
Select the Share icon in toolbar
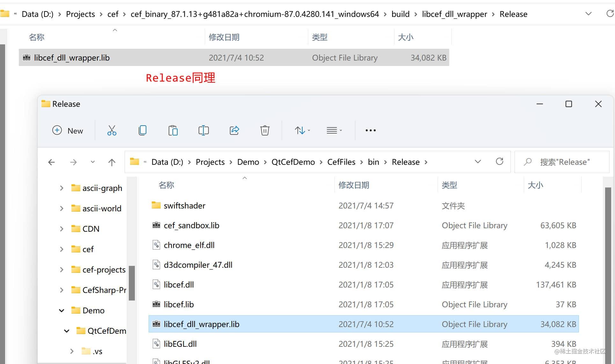[234, 130]
